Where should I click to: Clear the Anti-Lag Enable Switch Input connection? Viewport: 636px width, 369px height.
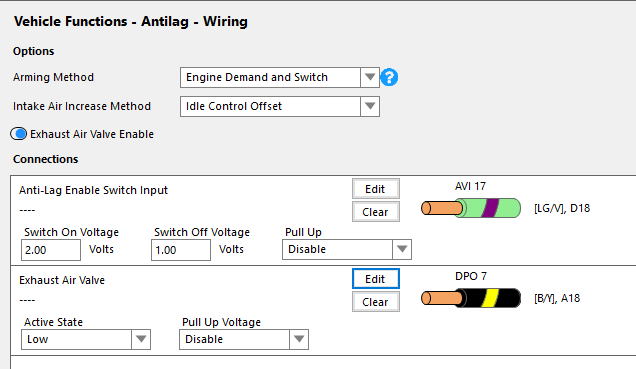pos(376,212)
